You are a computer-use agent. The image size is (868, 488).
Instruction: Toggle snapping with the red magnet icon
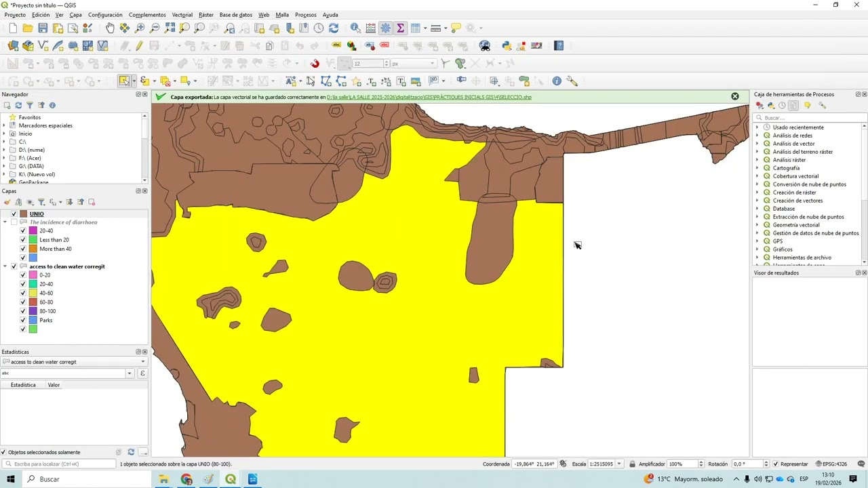pyautogui.click(x=315, y=63)
